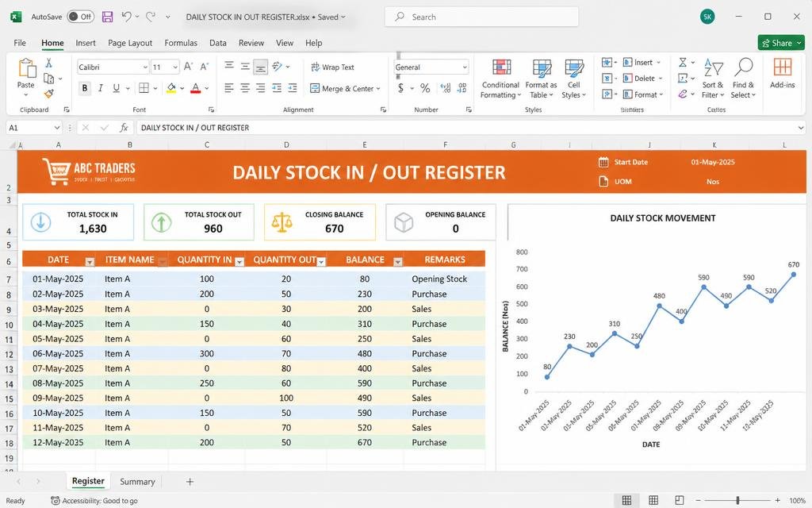Open the General number format dropdown

465,67
